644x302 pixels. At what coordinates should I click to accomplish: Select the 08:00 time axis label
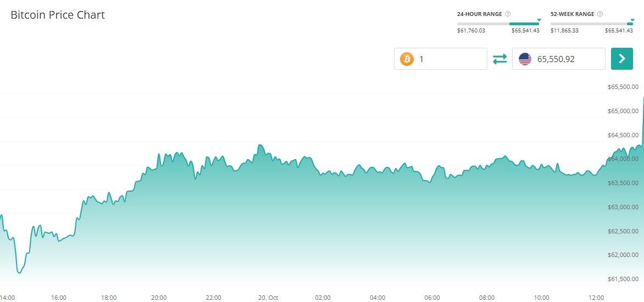(x=487, y=298)
